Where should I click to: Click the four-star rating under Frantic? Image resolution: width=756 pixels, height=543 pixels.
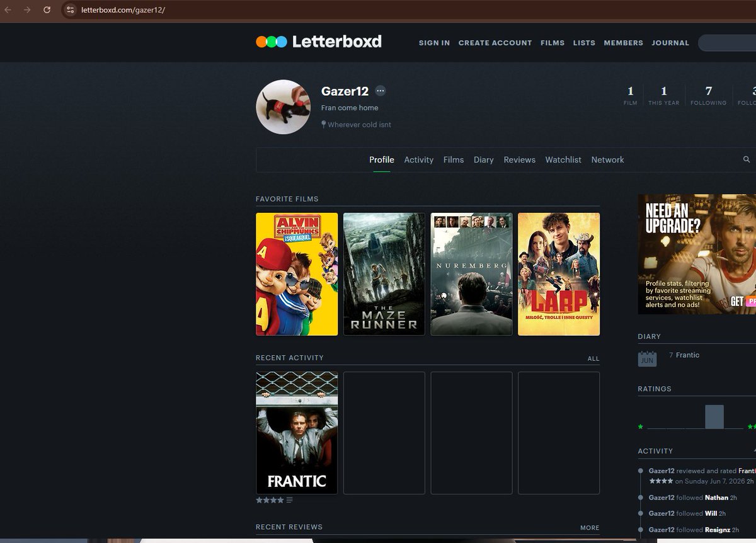pyautogui.click(x=270, y=500)
